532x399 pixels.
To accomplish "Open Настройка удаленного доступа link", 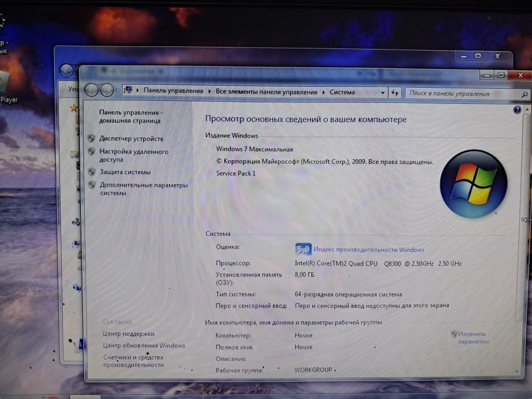I will click(x=133, y=156).
